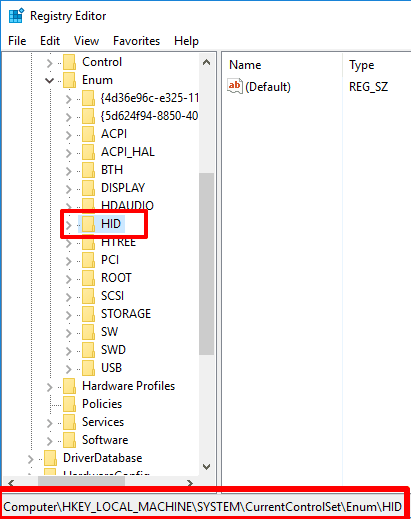
Task: Click the STORAGE folder icon
Action: pyautogui.click(x=88, y=314)
